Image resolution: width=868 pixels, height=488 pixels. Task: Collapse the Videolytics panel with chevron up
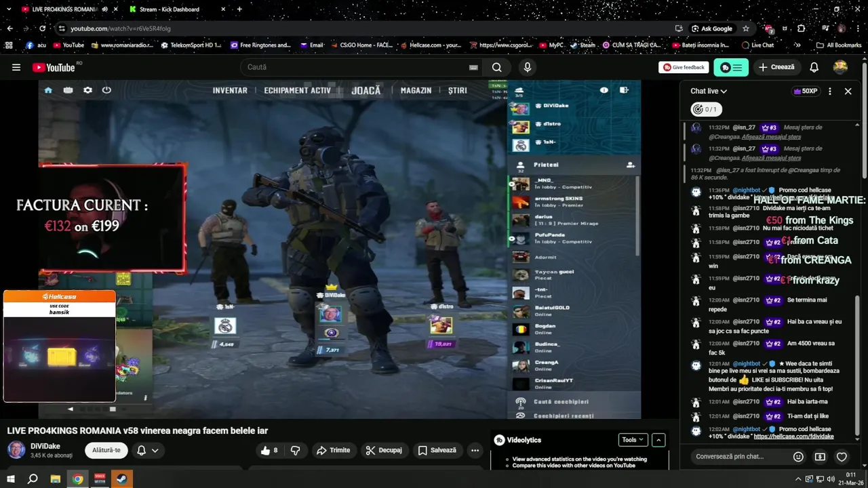658,440
